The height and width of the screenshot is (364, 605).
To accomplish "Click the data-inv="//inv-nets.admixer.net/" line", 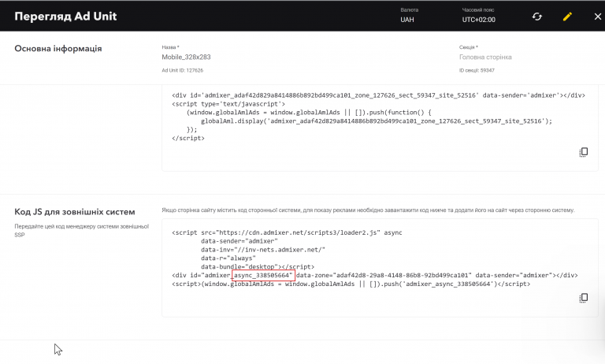I will click(263, 250).
